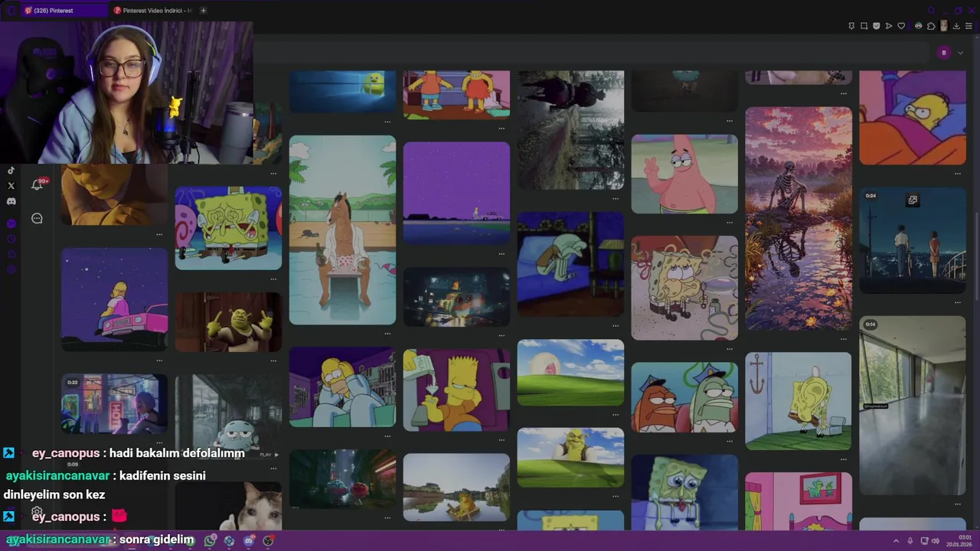
Task: Open Squidward bending over the couch pin
Action: 570,264
